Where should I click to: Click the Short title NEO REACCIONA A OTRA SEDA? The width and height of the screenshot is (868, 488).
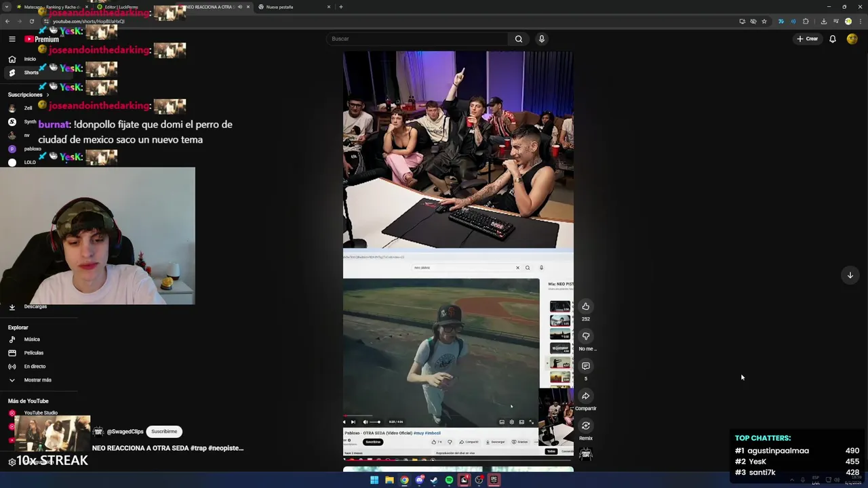[x=167, y=448]
